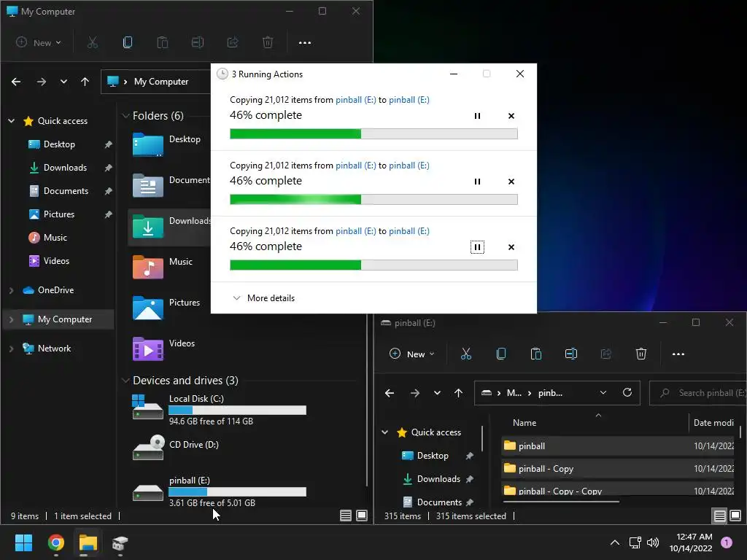Go back in My Computer window
The width and height of the screenshot is (747, 560).
click(x=16, y=82)
